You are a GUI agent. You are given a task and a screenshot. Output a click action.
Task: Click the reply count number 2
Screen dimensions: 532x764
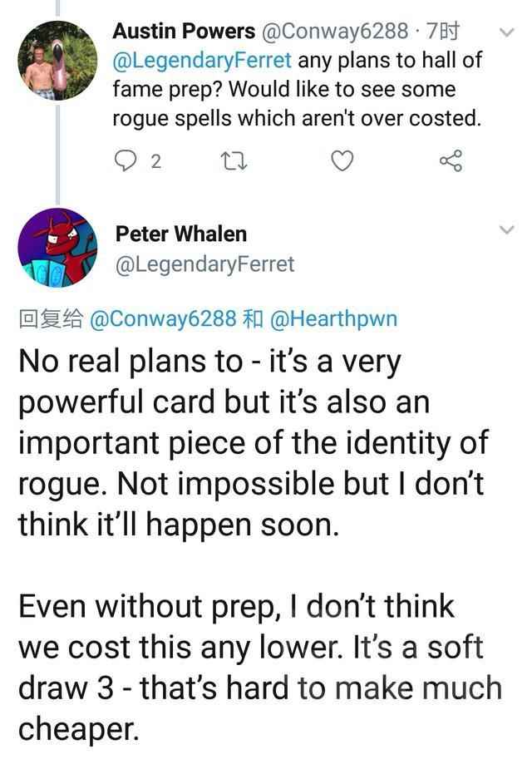tap(155, 161)
